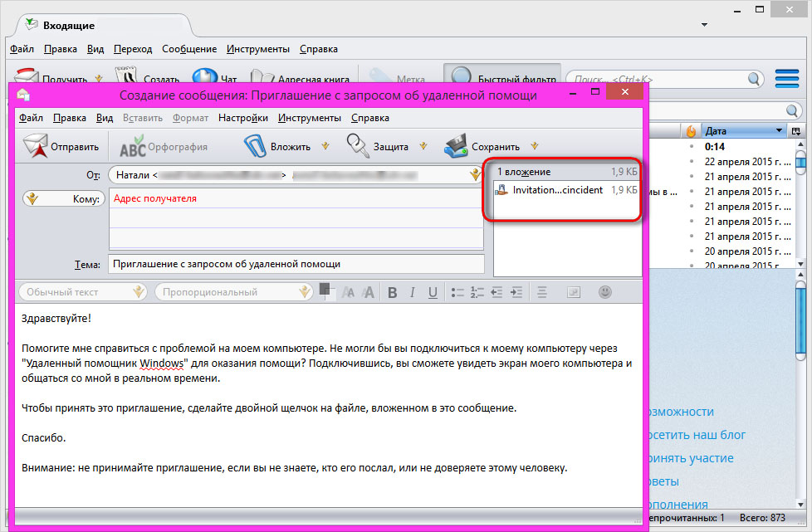Pick a text color from the color swatch
This screenshot has height=532, width=812.
click(326, 290)
